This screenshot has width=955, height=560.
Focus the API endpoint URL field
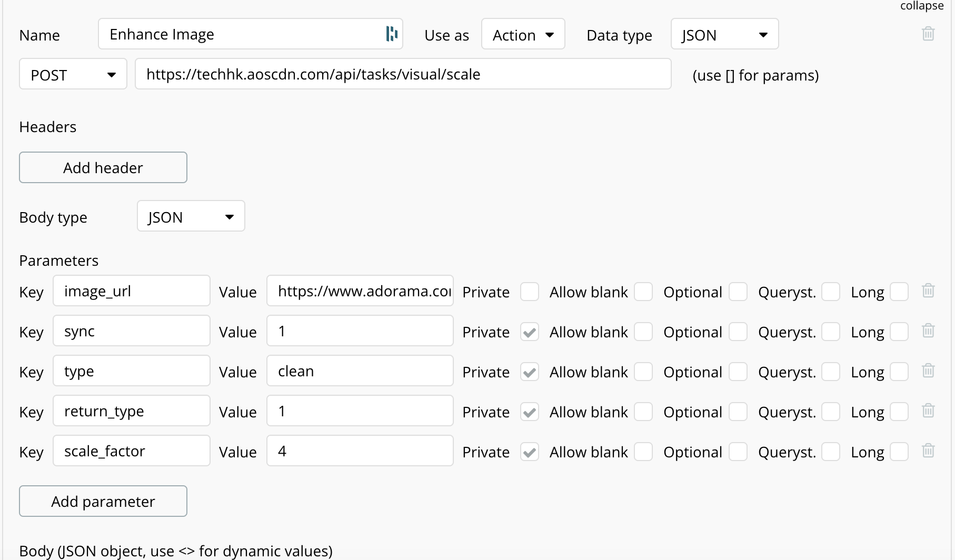coord(403,74)
